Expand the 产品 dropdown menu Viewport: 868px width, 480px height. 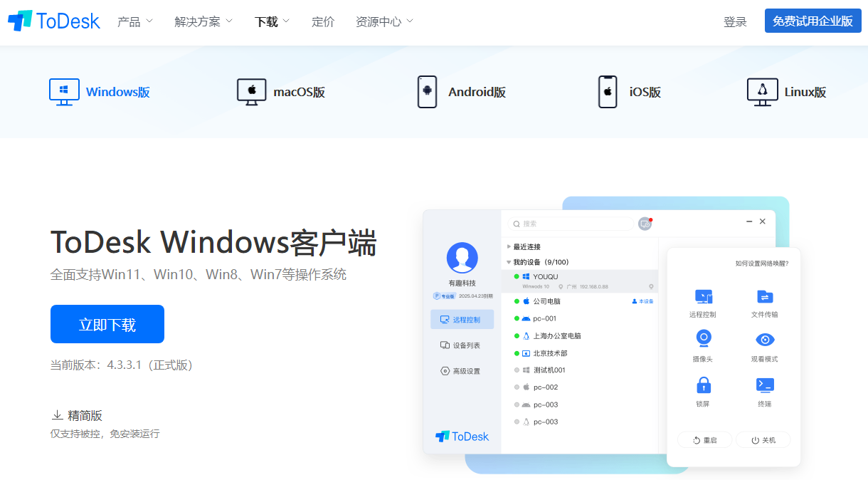135,21
